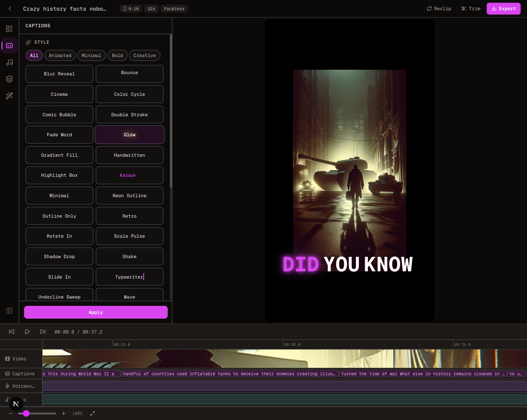
Task: Open the layers stack sidebar icon
Action: (x=9, y=79)
